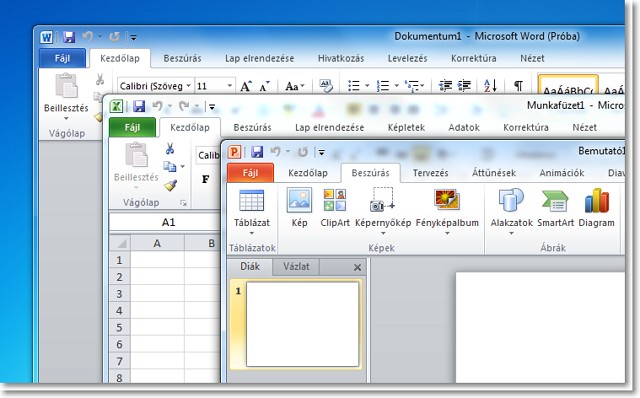Open the font size 11 dropdown in Word
Screen dimensions: 640x398
click(x=230, y=86)
